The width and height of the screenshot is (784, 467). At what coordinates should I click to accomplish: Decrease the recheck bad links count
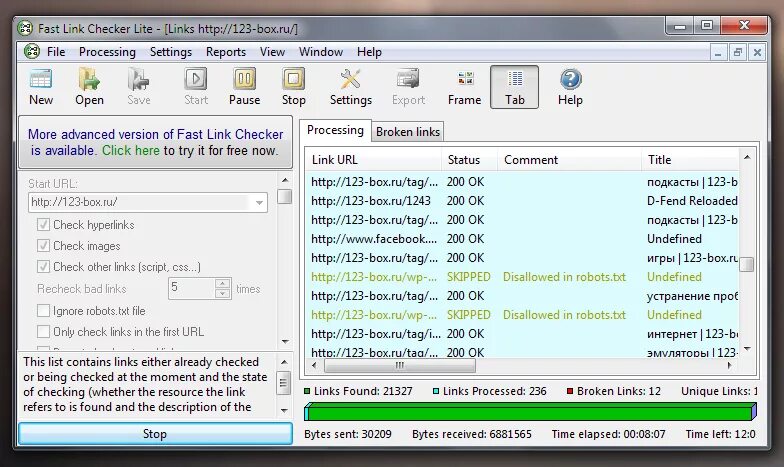click(222, 294)
